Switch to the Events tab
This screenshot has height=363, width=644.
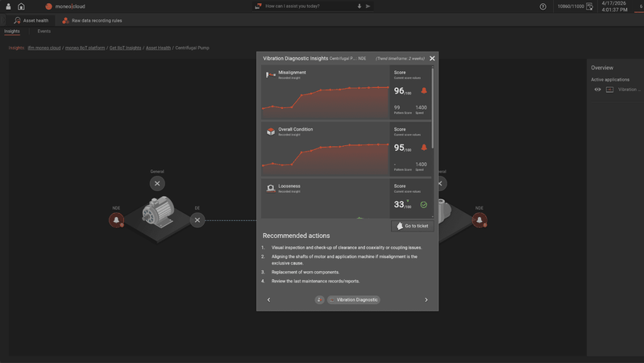click(44, 31)
